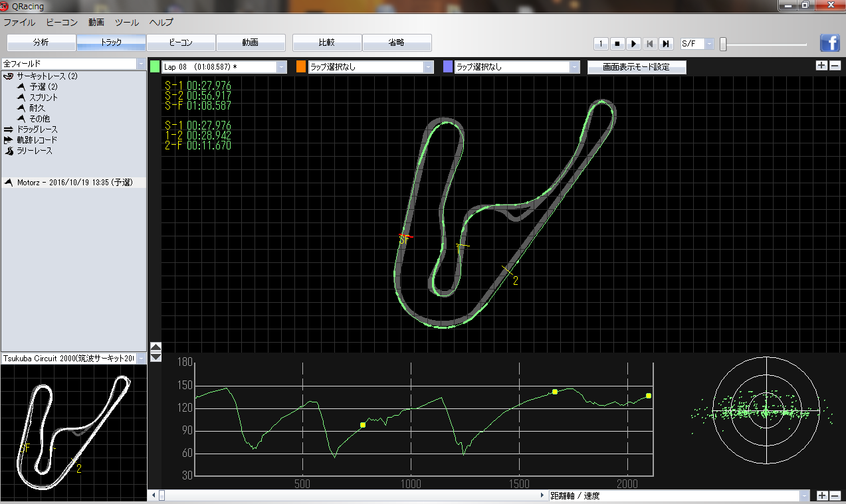Viewport: 846px width, 504px height.
Task: Select スプリント in the tree
Action: tap(44, 98)
